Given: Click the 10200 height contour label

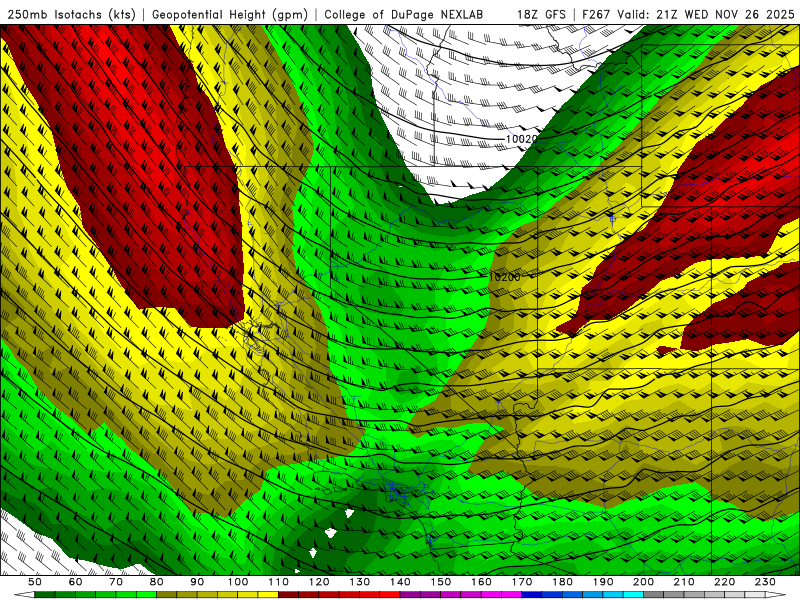Looking at the screenshot, I should [505, 277].
